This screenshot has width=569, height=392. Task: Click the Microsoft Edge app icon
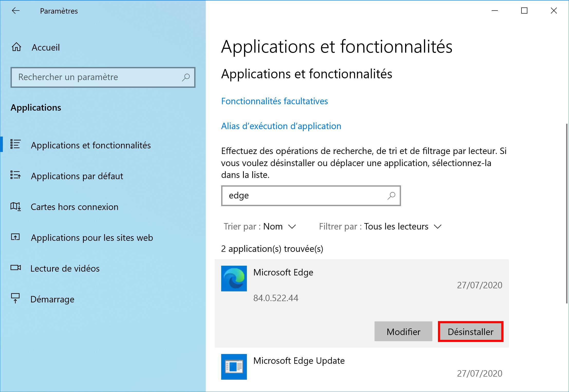234,279
